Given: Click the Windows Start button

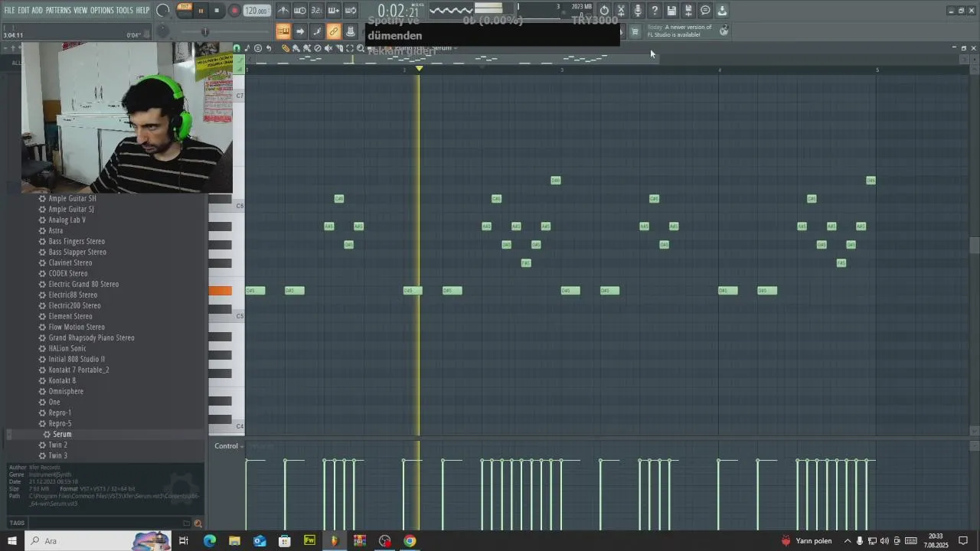Looking at the screenshot, I should [x=11, y=541].
